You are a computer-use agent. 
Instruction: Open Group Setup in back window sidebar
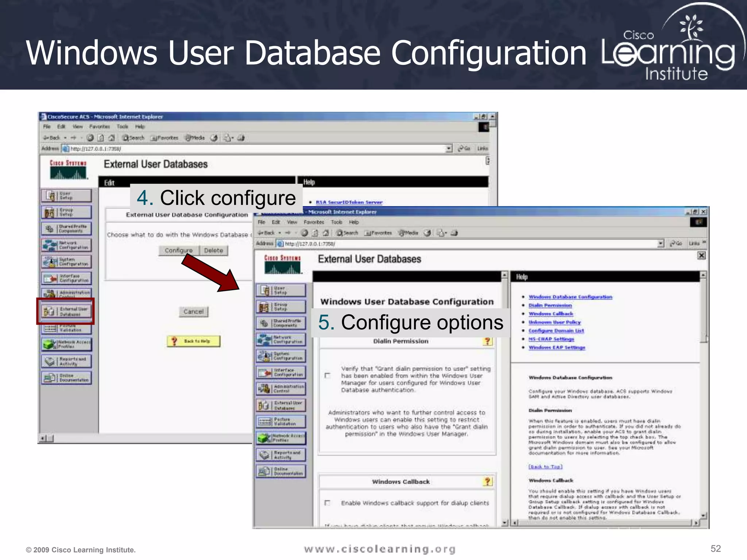coord(66,212)
